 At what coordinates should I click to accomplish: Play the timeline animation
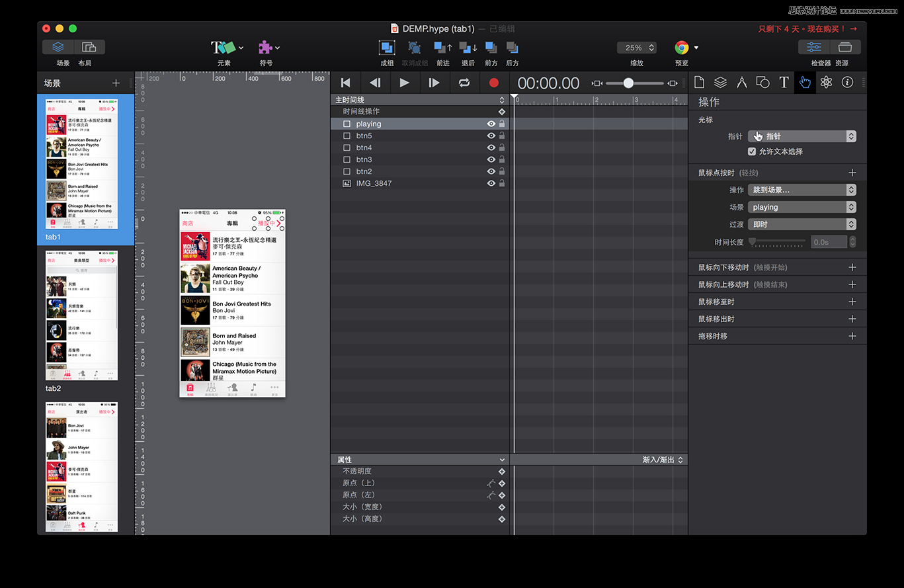pos(404,83)
